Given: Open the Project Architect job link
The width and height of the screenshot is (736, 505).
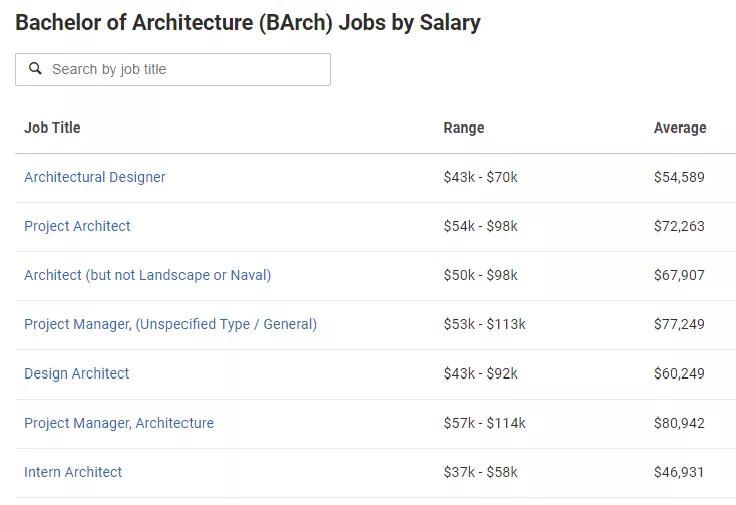Looking at the screenshot, I should pos(77,226).
